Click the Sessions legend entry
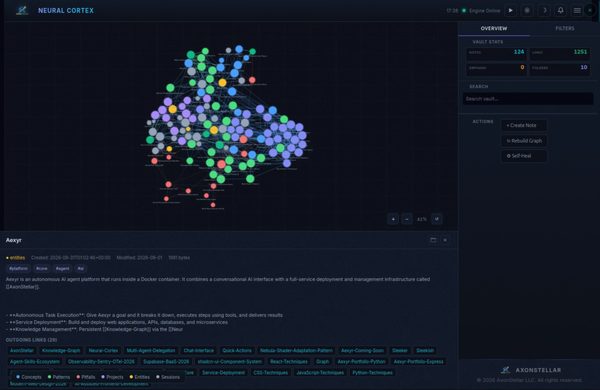600x390 pixels. coord(168,377)
